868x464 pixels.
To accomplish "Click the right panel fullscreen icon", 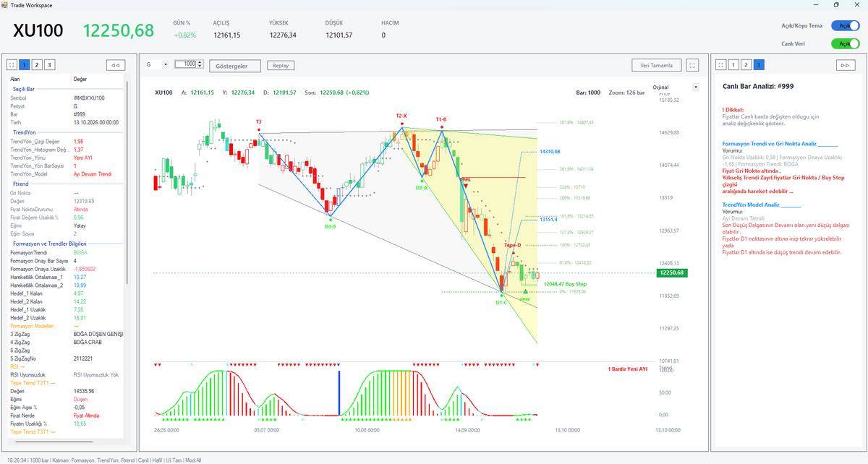I will click(720, 64).
